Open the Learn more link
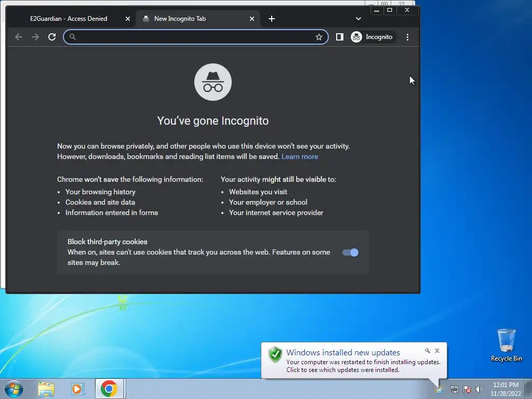The image size is (532, 399). click(x=300, y=156)
